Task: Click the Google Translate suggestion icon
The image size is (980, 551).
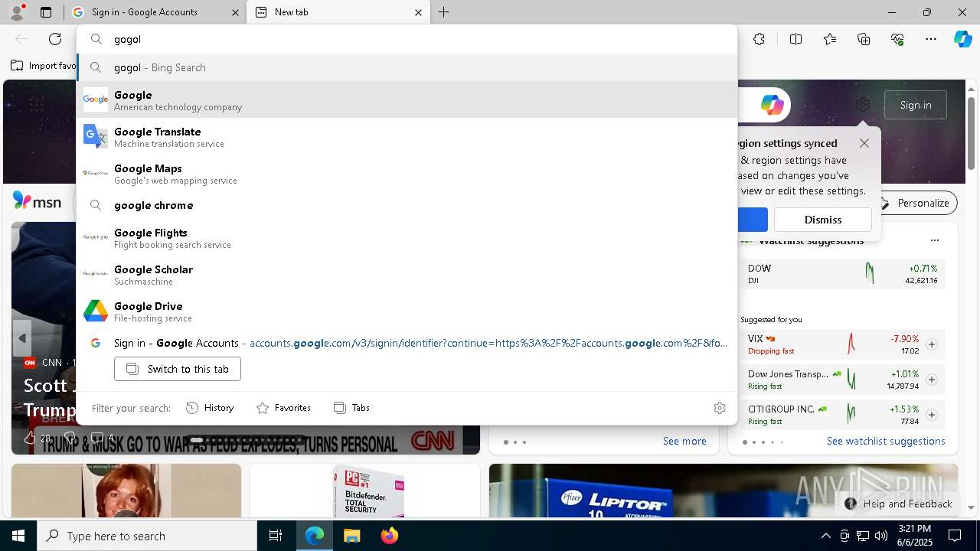Action: tap(96, 137)
